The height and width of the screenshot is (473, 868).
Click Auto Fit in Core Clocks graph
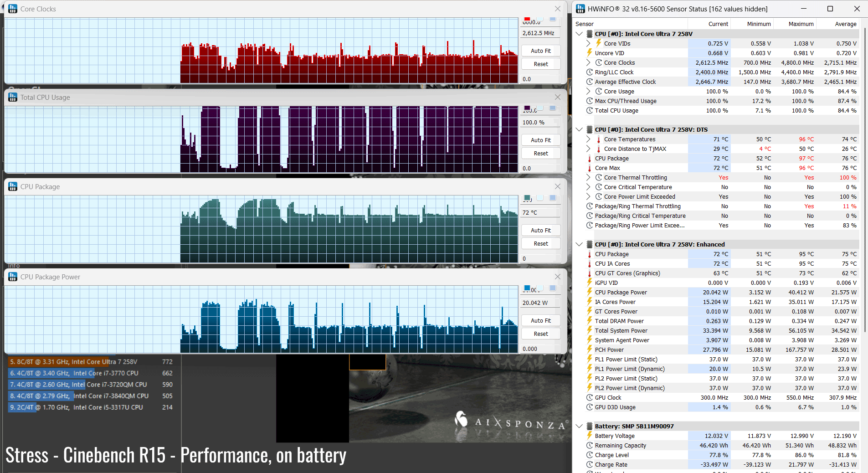[541, 51]
